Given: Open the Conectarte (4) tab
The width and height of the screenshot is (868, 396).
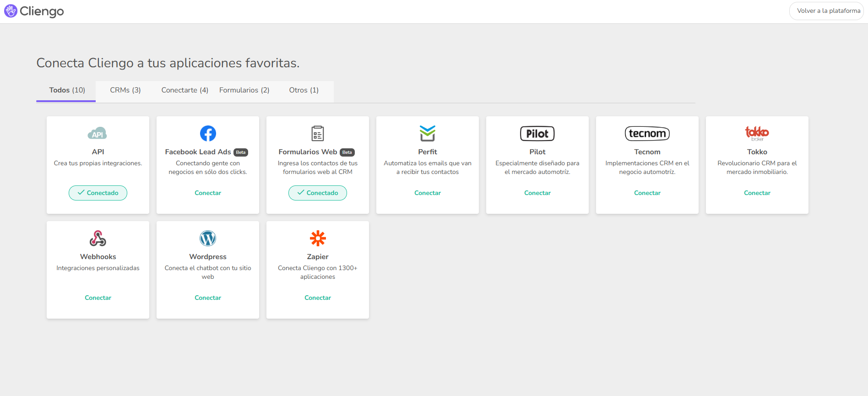Looking at the screenshot, I should tap(185, 90).
